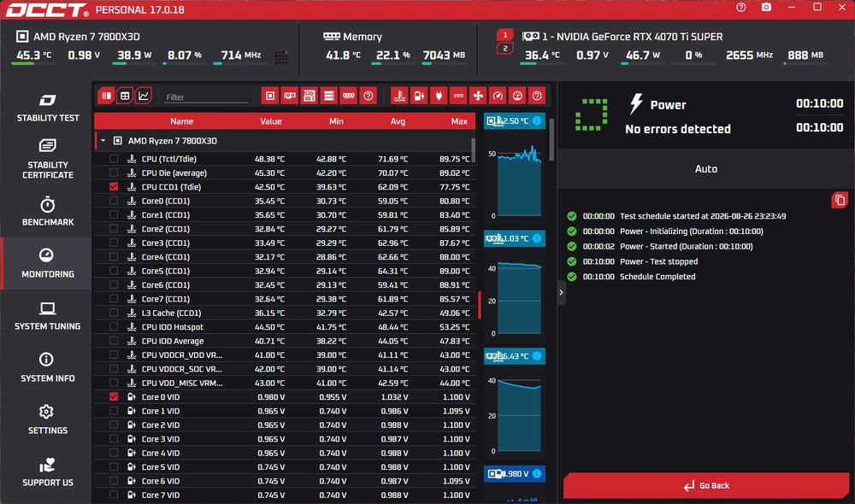
Task: Check the Core0 (CCD1) temperature checkbox
Action: point(114,201)
